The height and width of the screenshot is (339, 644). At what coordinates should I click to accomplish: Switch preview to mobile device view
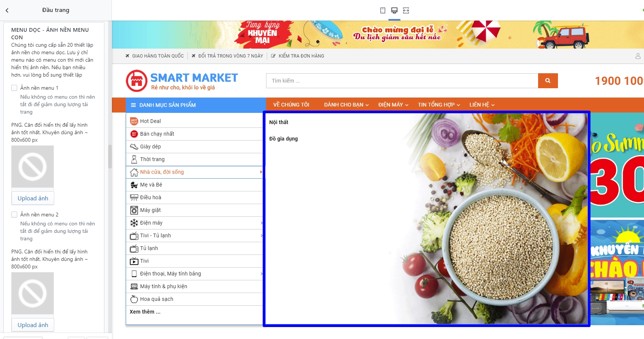382,10
